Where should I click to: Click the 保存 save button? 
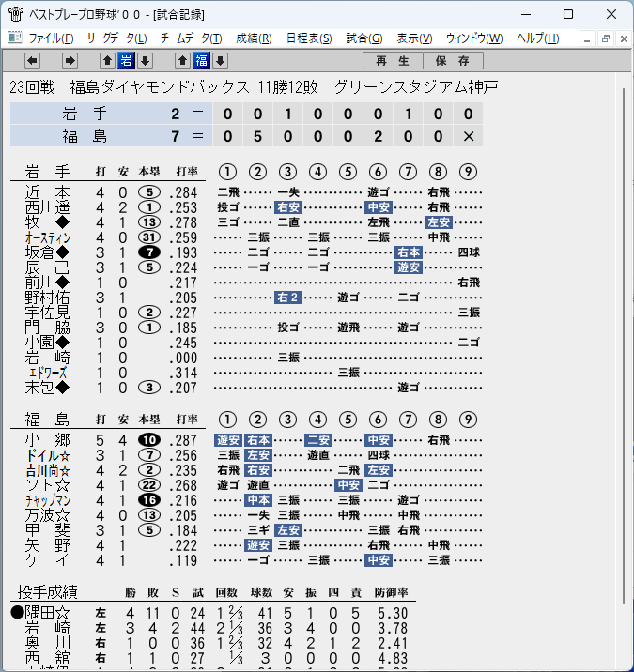453,61
